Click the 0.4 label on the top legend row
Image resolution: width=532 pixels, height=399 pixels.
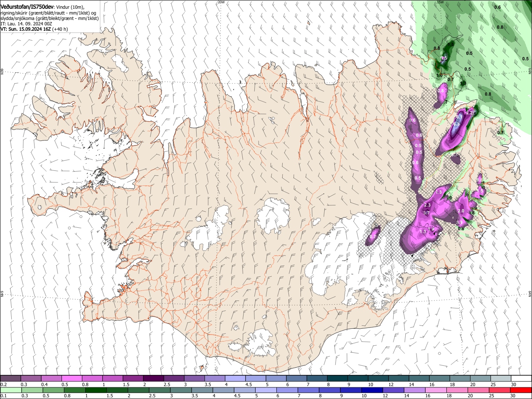click(44, 384)
